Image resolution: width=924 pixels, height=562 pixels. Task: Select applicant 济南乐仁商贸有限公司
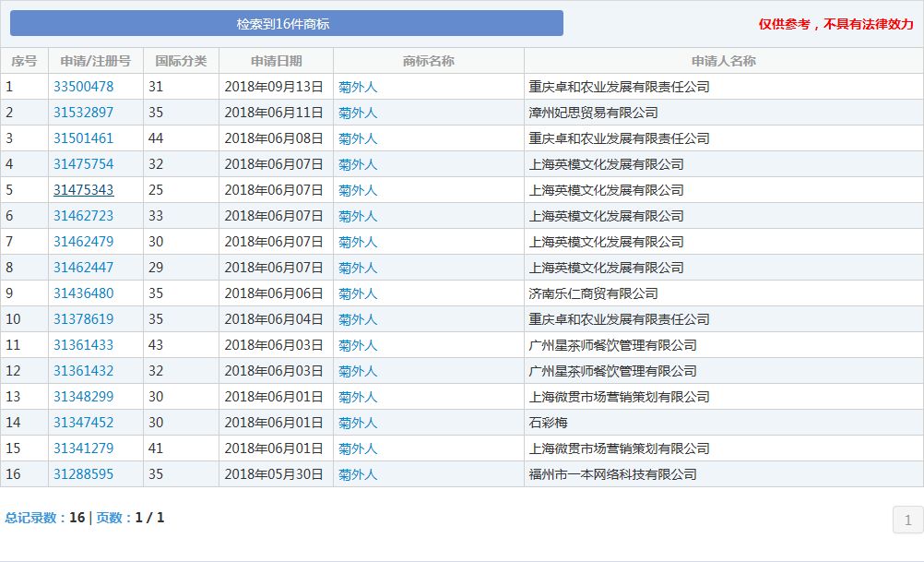pyautogui.click(x=594, y=293)
